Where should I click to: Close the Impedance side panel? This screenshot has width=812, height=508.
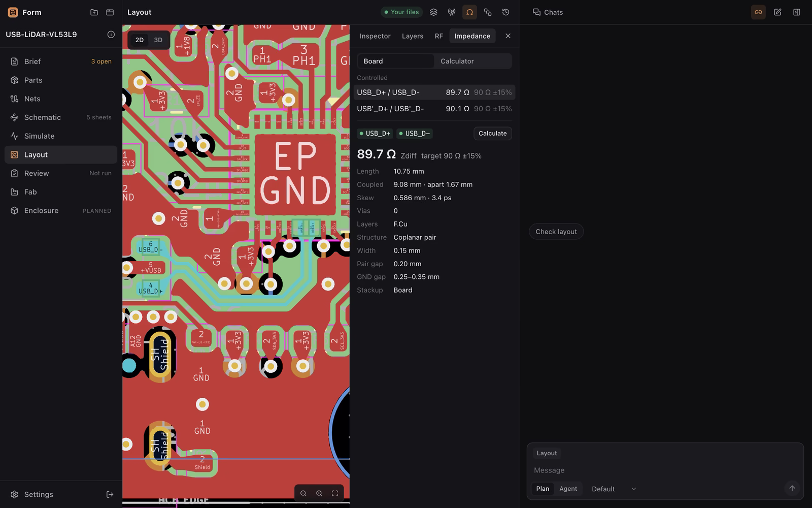point(508,36)
